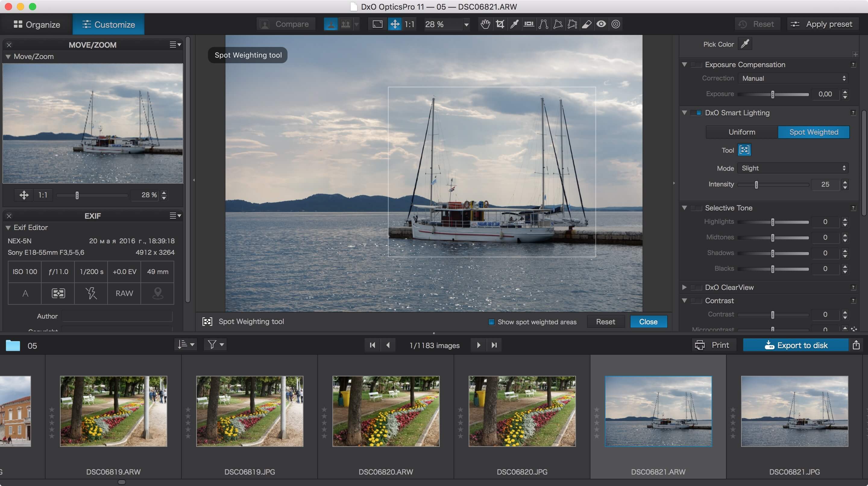
Task: Toggle Exposure Compensation correction on
Action: pyautogui.click(x=697, y=65)
